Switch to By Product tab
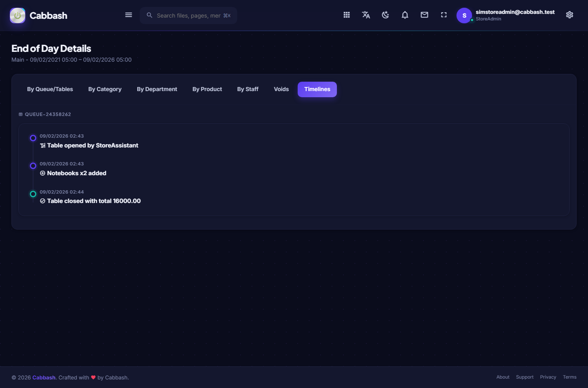Viewport: 588px width, 388px height. click(207, 89)
